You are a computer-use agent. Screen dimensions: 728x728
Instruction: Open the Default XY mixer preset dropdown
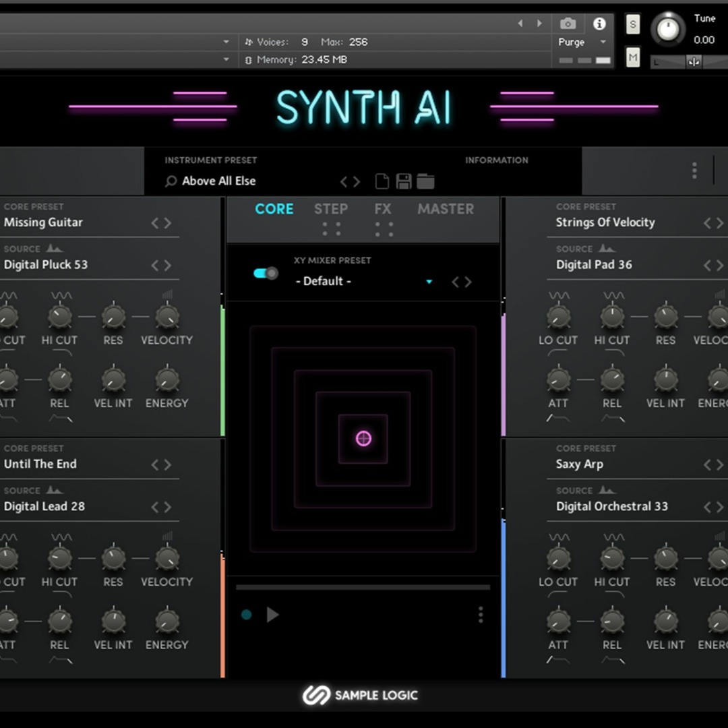pyautogui.click(x=429, y=282)
